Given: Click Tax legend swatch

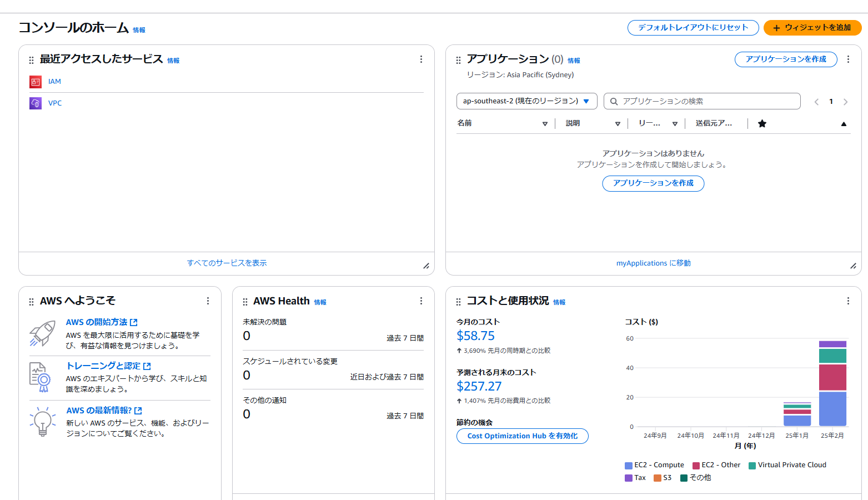Looking at the screenshot, I should pos(629,478).
